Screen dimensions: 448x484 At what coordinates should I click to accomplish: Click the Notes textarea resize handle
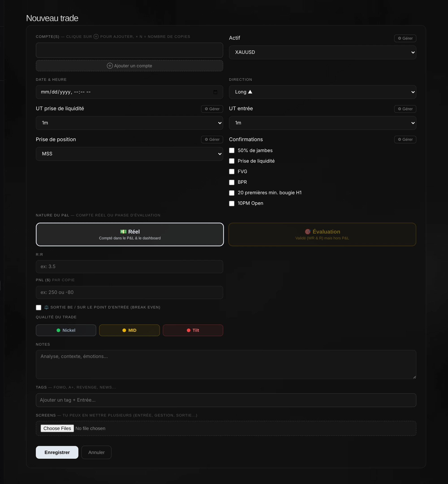point(414,377)
